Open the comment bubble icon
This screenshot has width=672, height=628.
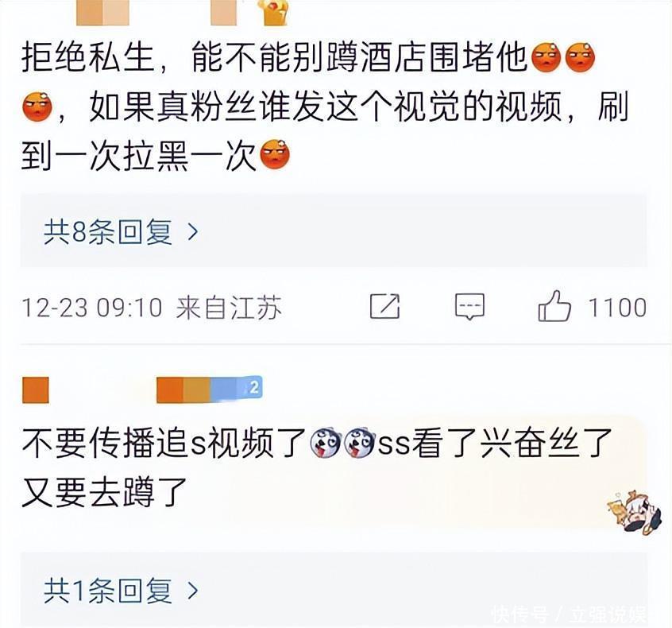[469, 306]
